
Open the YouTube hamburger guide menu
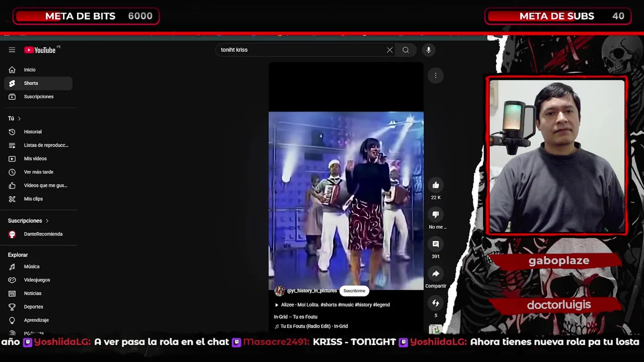tap(12, 50)
